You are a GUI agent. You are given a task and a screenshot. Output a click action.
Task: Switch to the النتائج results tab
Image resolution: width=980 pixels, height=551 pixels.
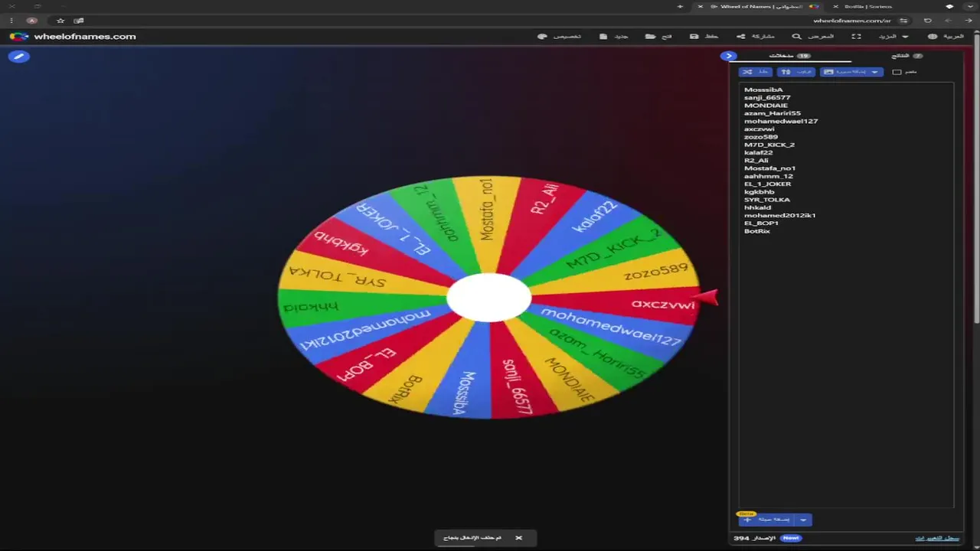click(x=907, y=56)
